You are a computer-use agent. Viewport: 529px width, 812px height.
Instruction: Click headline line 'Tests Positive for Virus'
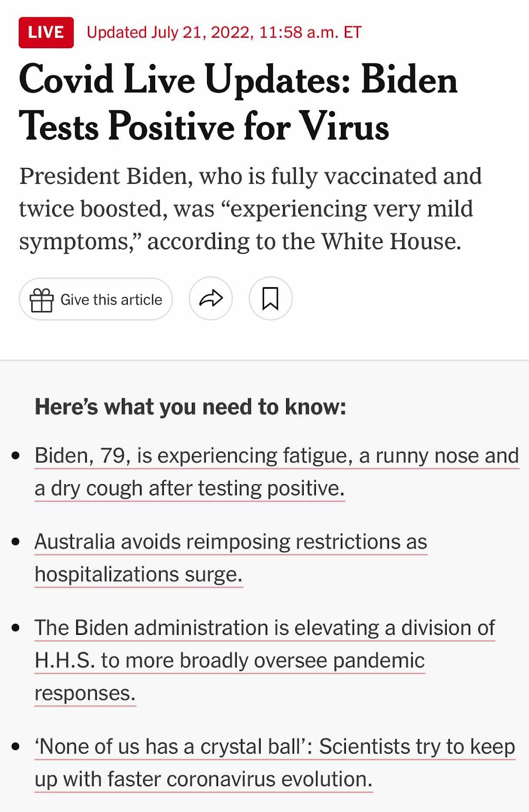(x=204, y=126)
